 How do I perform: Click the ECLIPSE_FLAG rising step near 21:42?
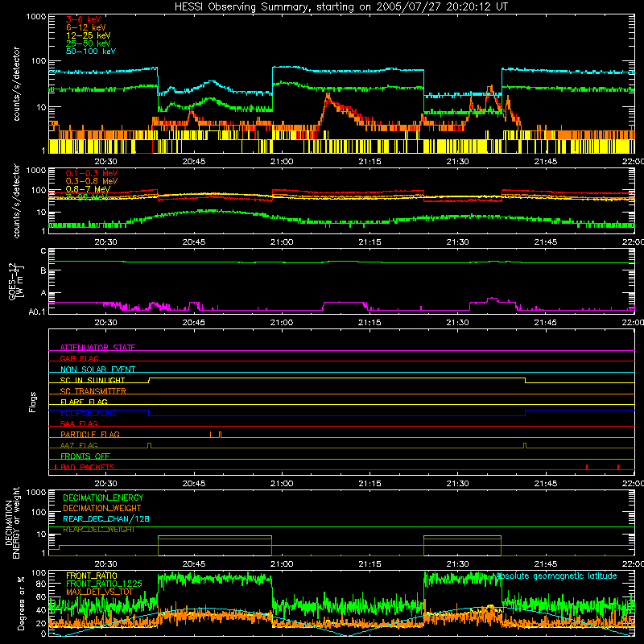pyautogui.click(x=526, y=413)
